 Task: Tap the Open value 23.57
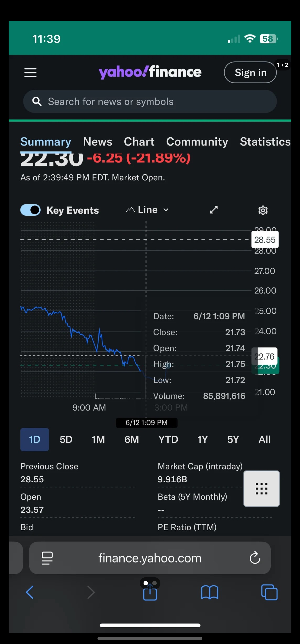tap(32, 510)
